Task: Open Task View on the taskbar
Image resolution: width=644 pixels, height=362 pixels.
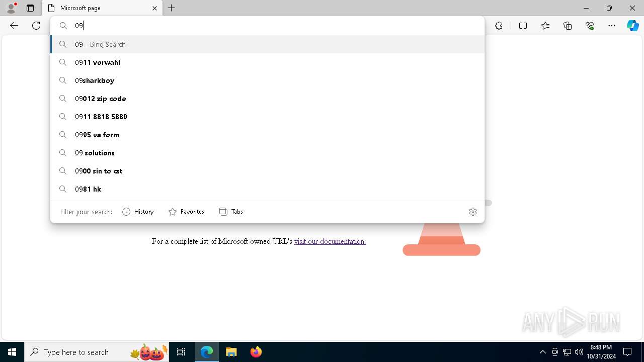Action: pyautogui.click(x=181, y=352)
